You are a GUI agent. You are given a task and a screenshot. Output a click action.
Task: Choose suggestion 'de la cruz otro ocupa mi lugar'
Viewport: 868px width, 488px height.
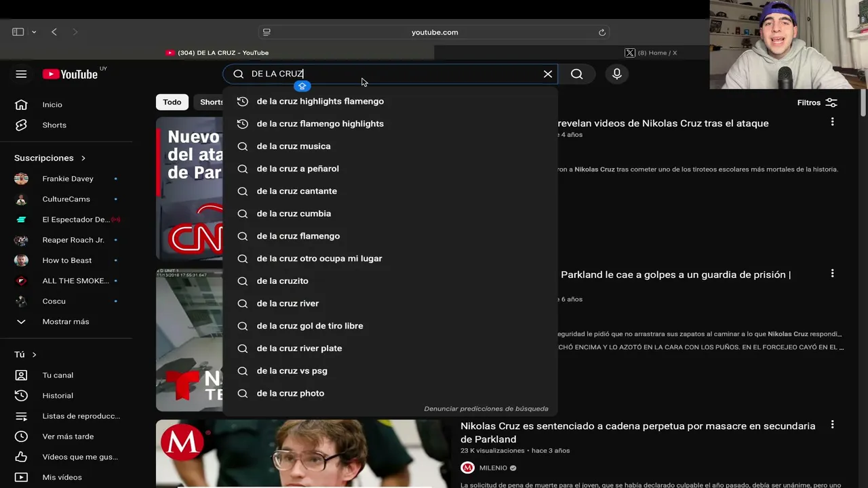coord(390,258)
